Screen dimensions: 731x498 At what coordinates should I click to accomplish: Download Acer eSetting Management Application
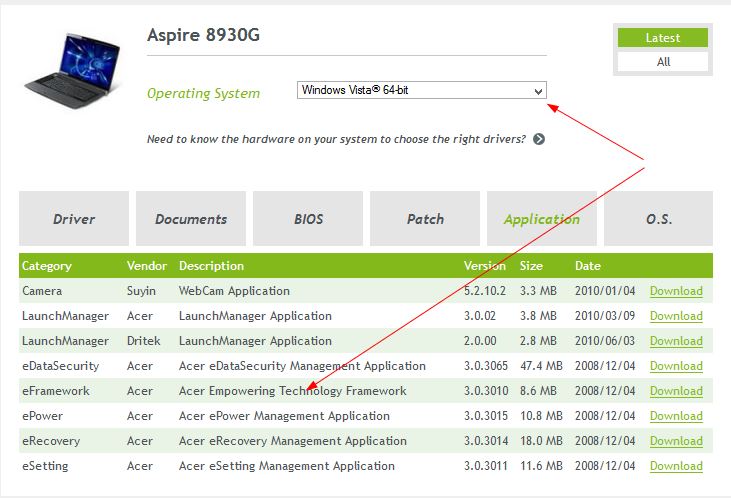676,466
